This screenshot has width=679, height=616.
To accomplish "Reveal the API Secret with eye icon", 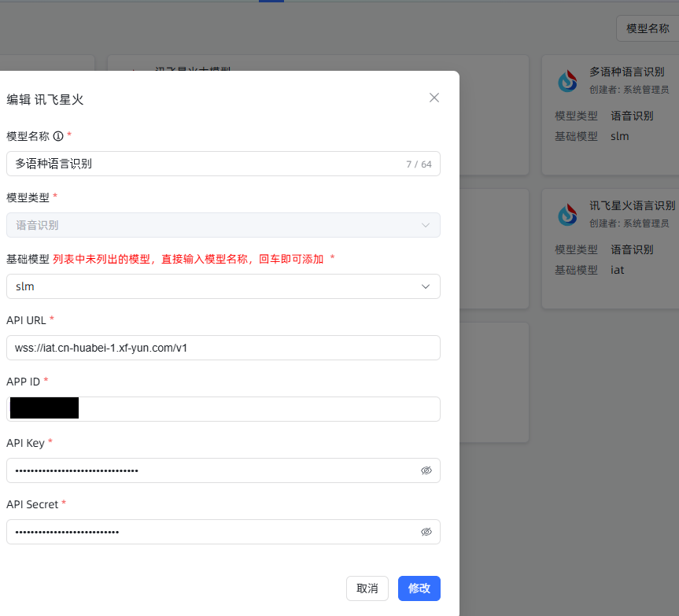I will pos(426,532).
